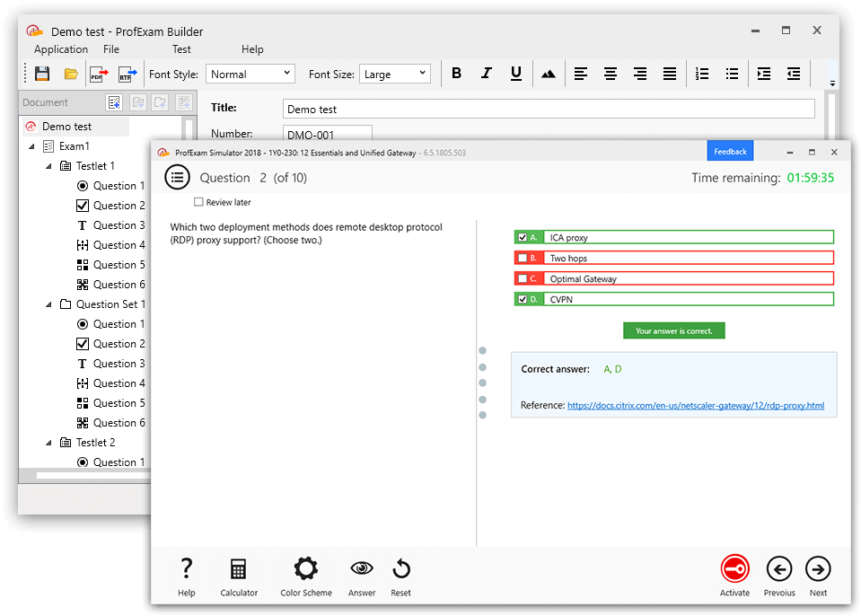Check answer B Two hops

pyautogui.click(x=523, y=258)
